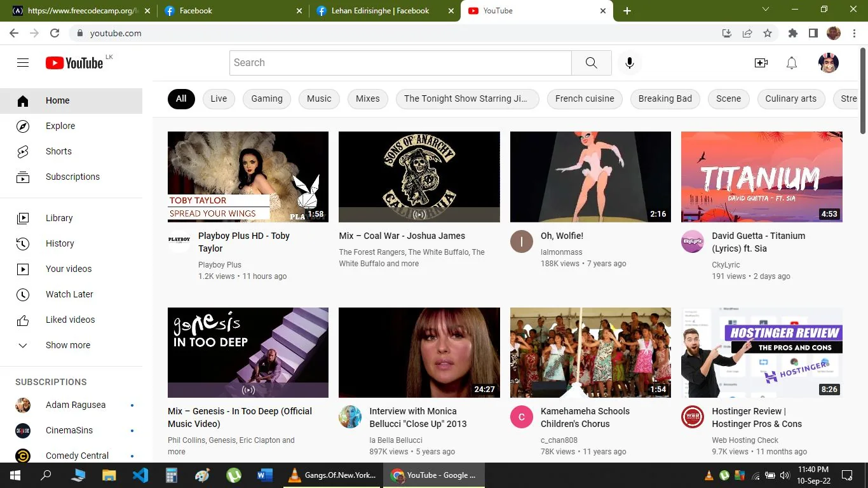Select the Culinary arts filter chip
868x488 pixels.
tap(790, 98)
